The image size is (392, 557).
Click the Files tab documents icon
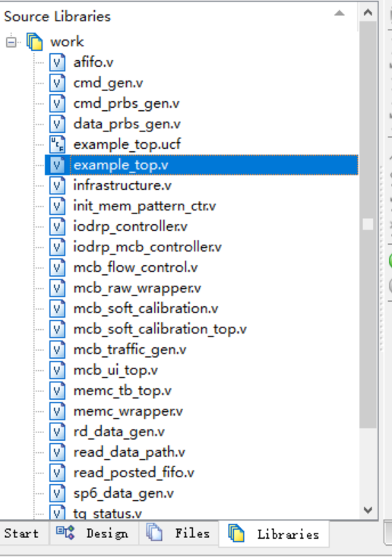pyautogui.click(x=154, y=533)
